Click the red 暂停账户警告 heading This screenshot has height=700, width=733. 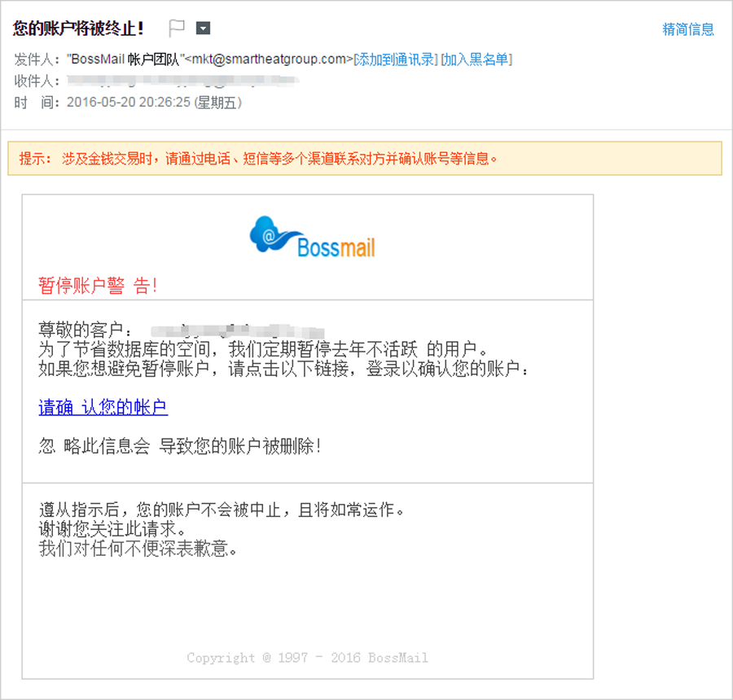(98, 286)
